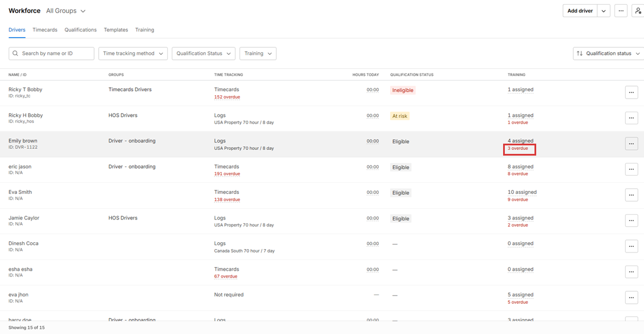Click eric jason's 191 overdue timecards link
Image resolution: width=644 pixels, height=334 pixels.
[226, 174]
